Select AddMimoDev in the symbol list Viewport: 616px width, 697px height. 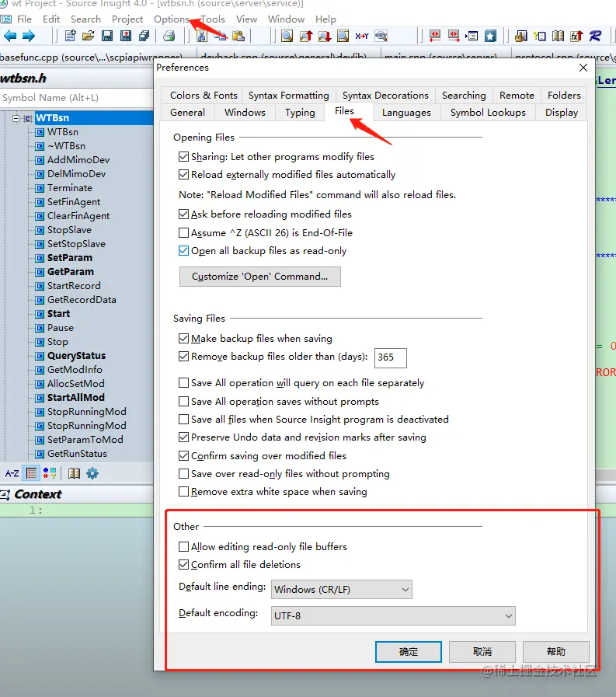pyautogui.click(x=78, y=160)
